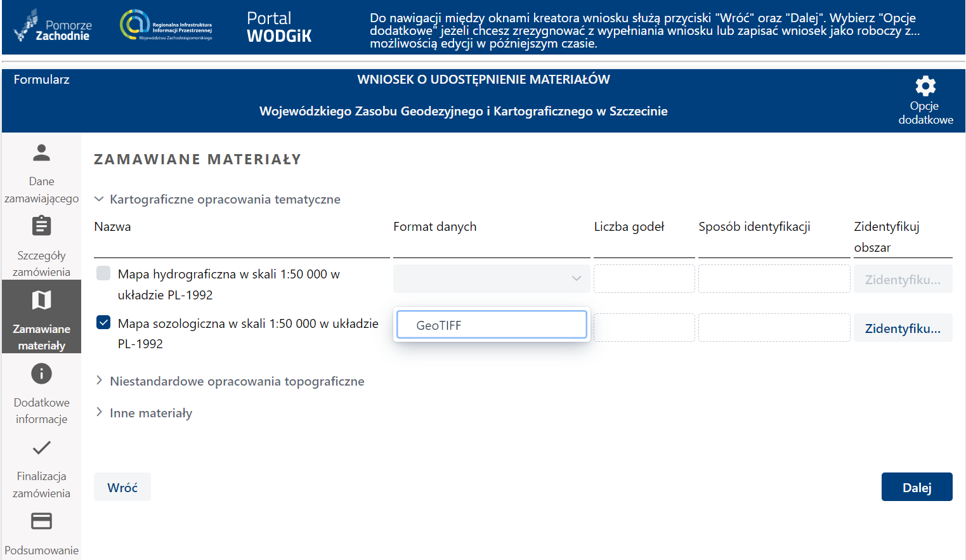Open the Dane zamawiającego section icon
Viewport: 966px width, 560px height.
[41, 152]
